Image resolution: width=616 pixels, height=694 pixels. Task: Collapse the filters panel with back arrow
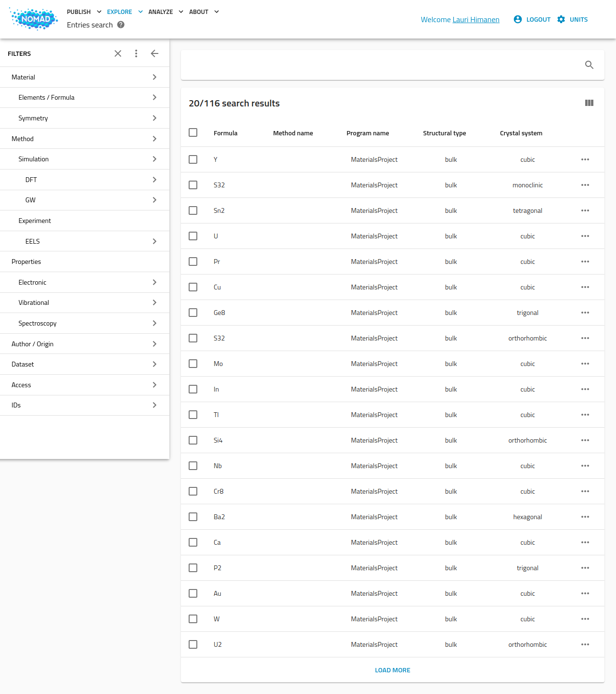pyautogui.click(x=154, y=53)
